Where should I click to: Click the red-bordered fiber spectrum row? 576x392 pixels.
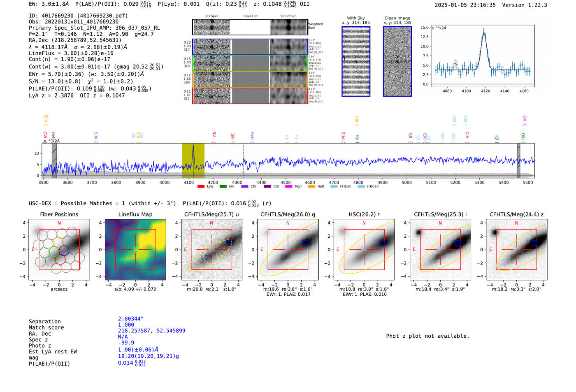pyautogui.click(x=250, y=95)
